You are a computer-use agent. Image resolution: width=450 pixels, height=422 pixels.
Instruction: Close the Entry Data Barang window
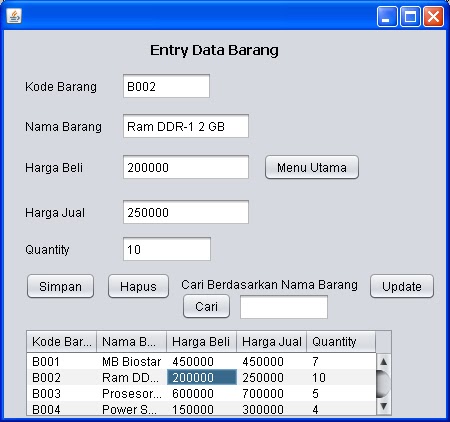[x=433, y=16]
